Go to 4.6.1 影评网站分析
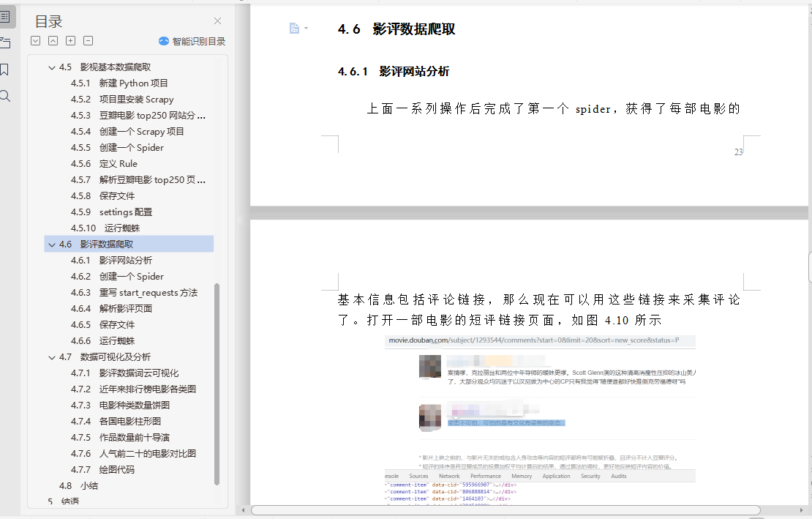812x519 pixels. [111, 260]
